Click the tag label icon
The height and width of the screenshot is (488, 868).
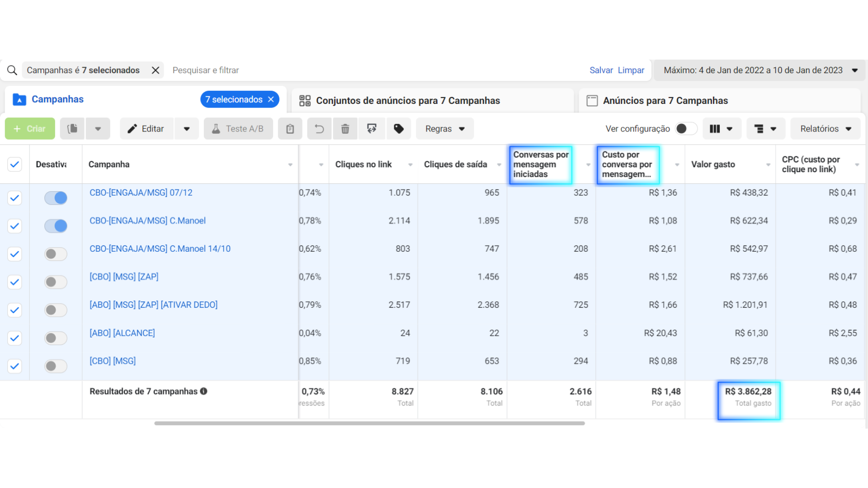pos(398,129)
